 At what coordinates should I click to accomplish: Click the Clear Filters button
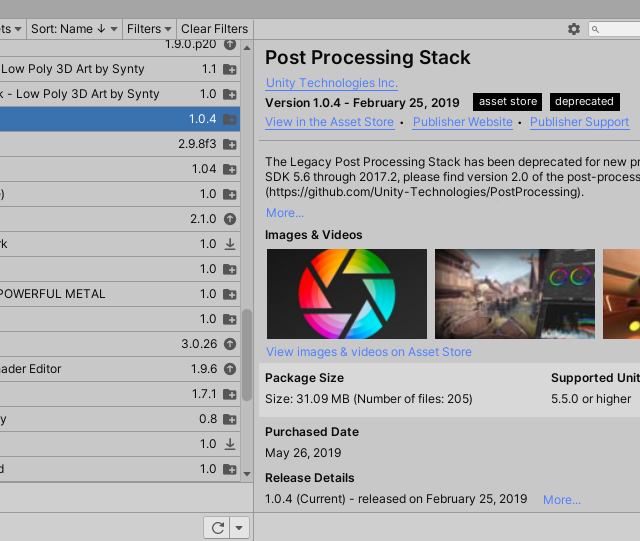tap(214, 29)
